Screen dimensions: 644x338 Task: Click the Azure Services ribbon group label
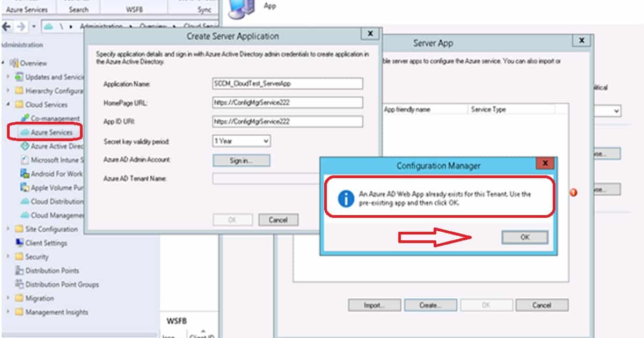coord(27,10)
